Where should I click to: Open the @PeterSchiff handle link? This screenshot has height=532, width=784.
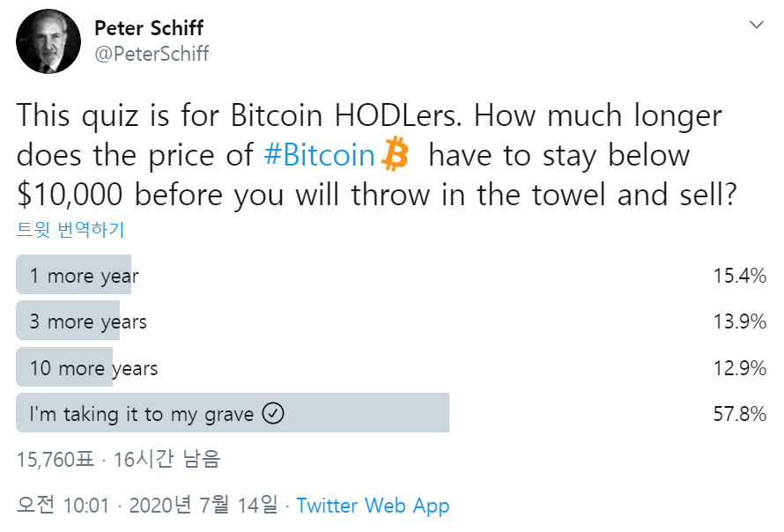(x=152, y=54)
